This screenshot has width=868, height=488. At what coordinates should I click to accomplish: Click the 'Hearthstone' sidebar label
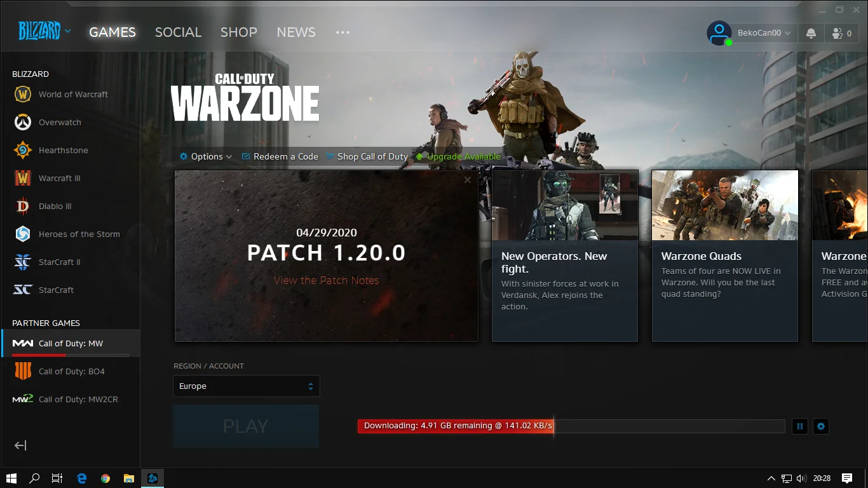(x=64, y=150)
